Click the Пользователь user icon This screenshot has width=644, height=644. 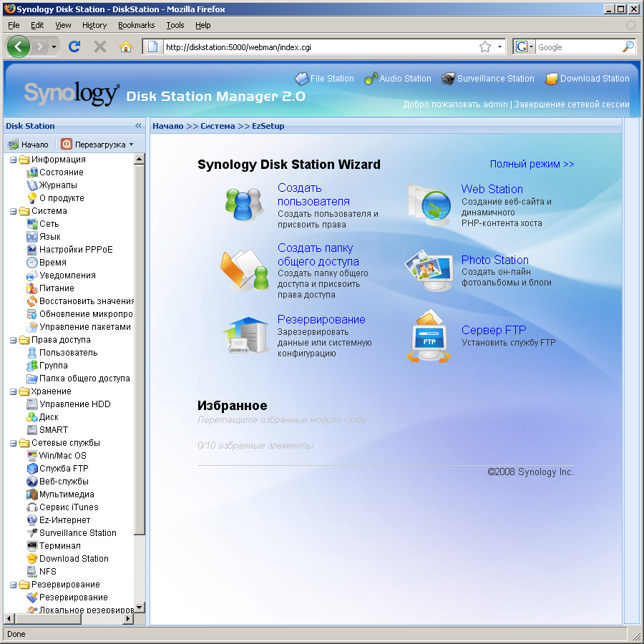click(32, 353)
